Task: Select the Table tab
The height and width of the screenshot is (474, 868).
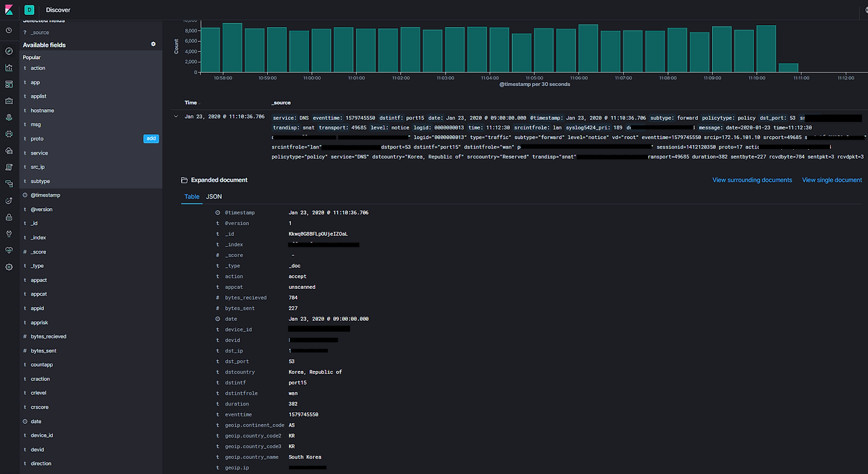Action: [191, 197]
